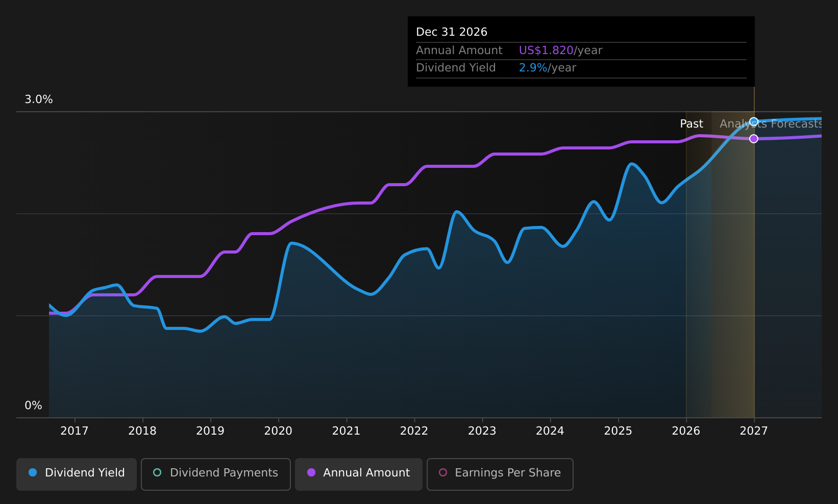Click the 2022 x-axis label
838x504 pixels.
click(x=414, y=431)
